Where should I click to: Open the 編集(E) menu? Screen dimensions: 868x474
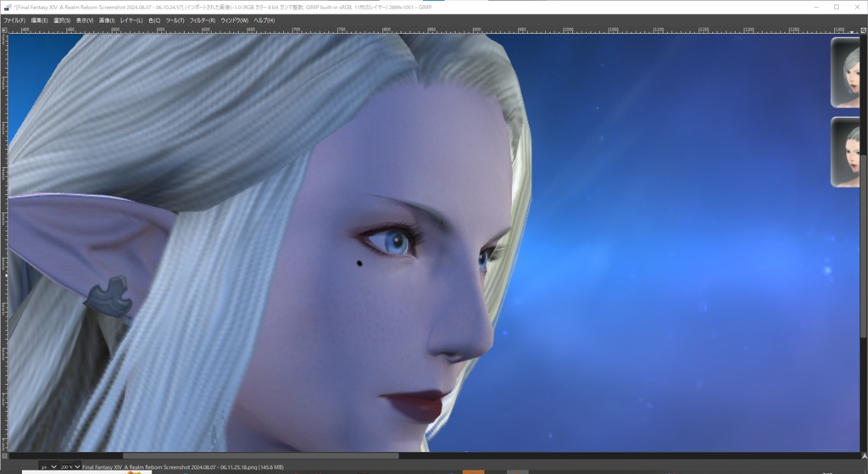pyautogui.click(x=39, y=20)
